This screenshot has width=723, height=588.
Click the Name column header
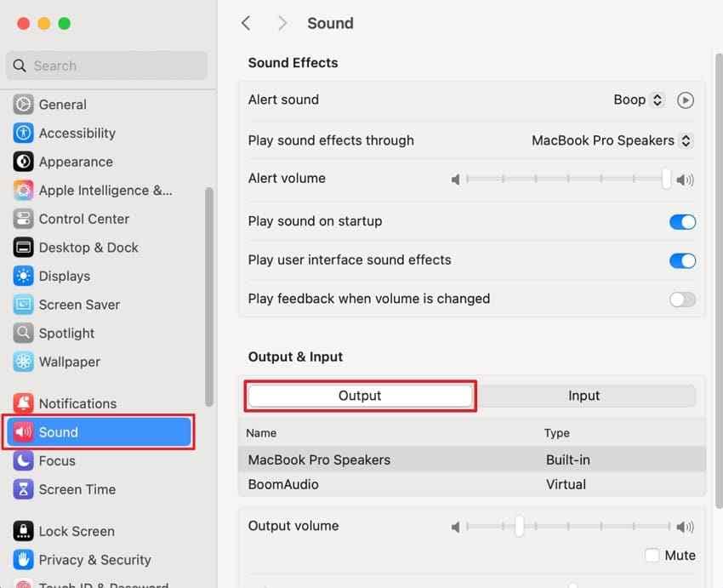261,433
